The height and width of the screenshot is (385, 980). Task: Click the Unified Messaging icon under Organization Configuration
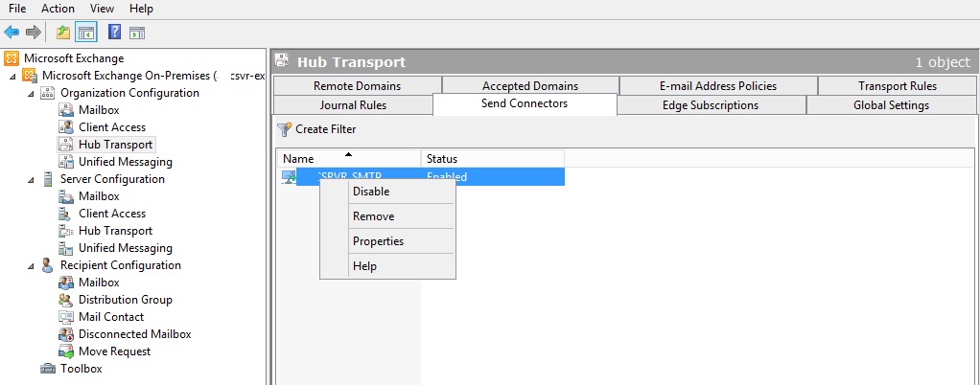pyautogui.click(x=66, y=162)
